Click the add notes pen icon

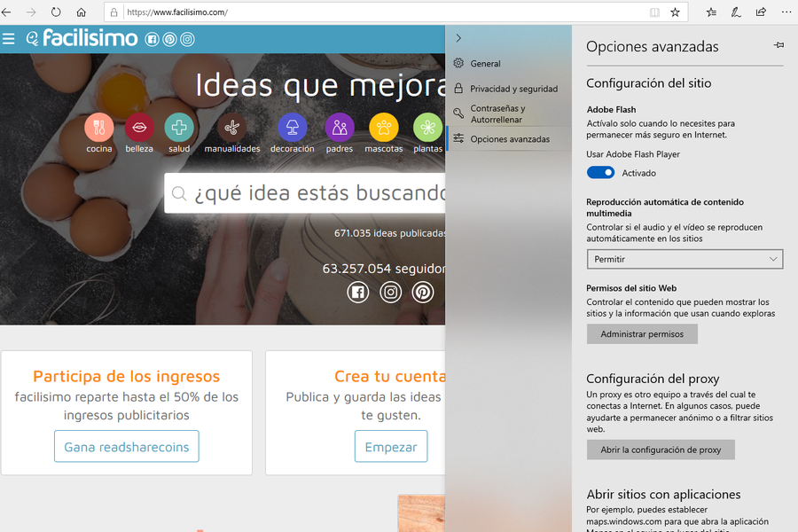736,12
